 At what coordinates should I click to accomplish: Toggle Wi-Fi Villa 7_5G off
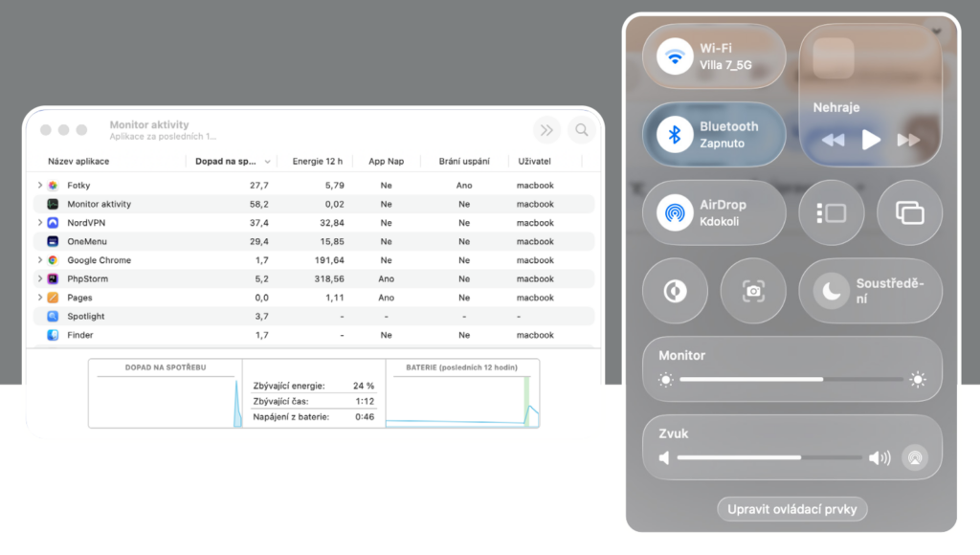pos(675,56)
